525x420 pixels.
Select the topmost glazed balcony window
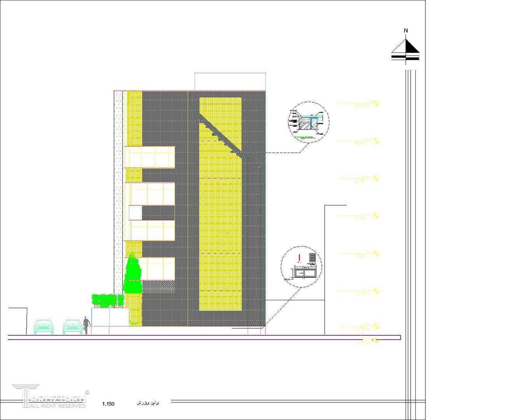[149, 157]
